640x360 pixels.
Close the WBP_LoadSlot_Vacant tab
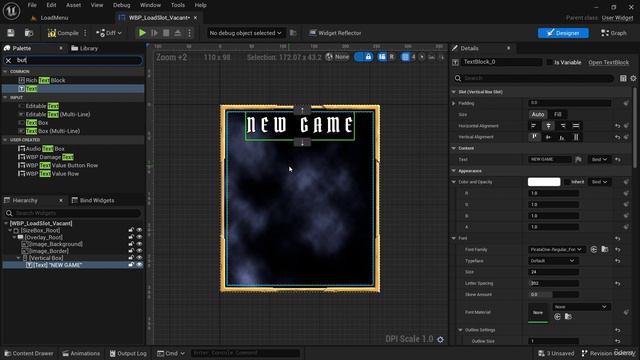point(196,18)
